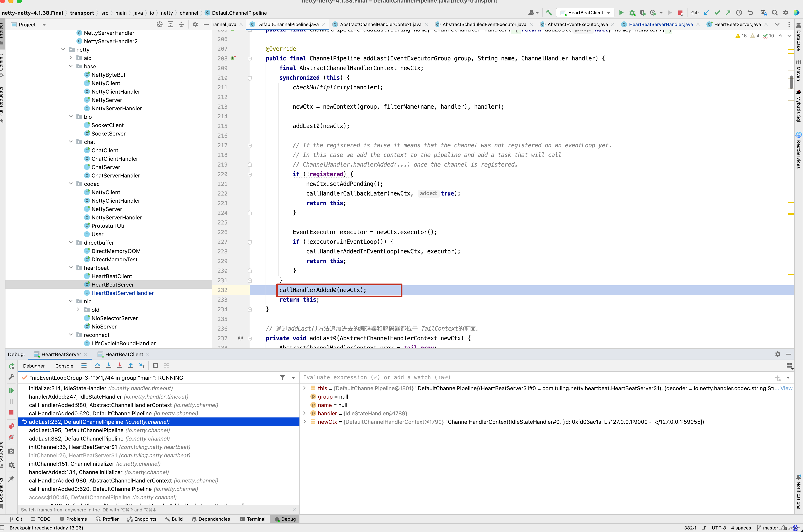Resume program with the green play icon
This screenshot has height=532, width=803.
[x=11, y=390]
